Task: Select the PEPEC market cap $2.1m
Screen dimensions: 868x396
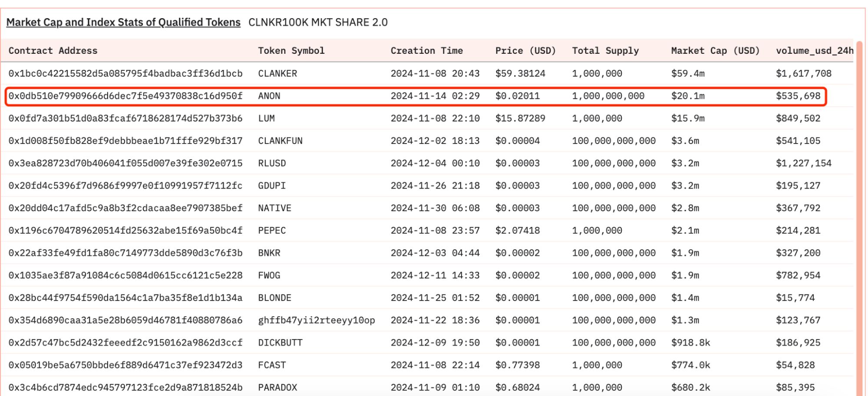Action: pos(685,231)
